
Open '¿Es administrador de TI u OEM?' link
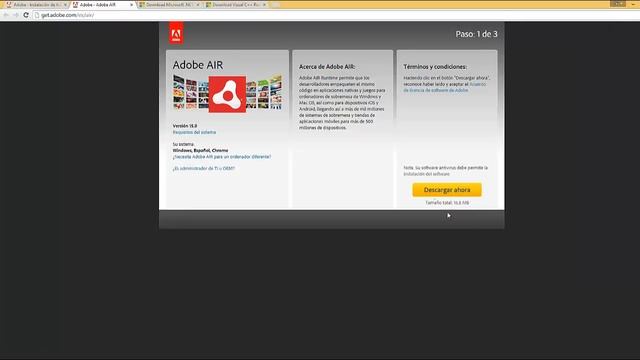coord(204,168)
